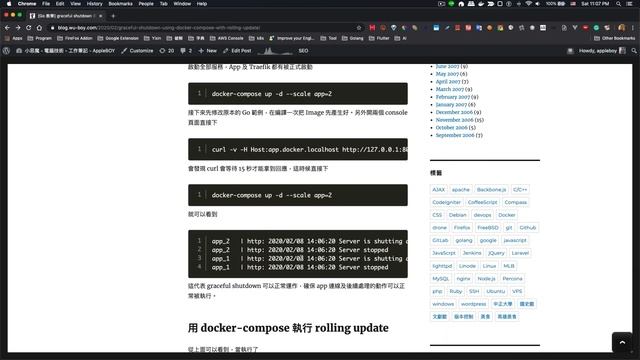640x360 pixels.
Task: Click the Spotlight search icon in menu bar
Action: [619, 4]
